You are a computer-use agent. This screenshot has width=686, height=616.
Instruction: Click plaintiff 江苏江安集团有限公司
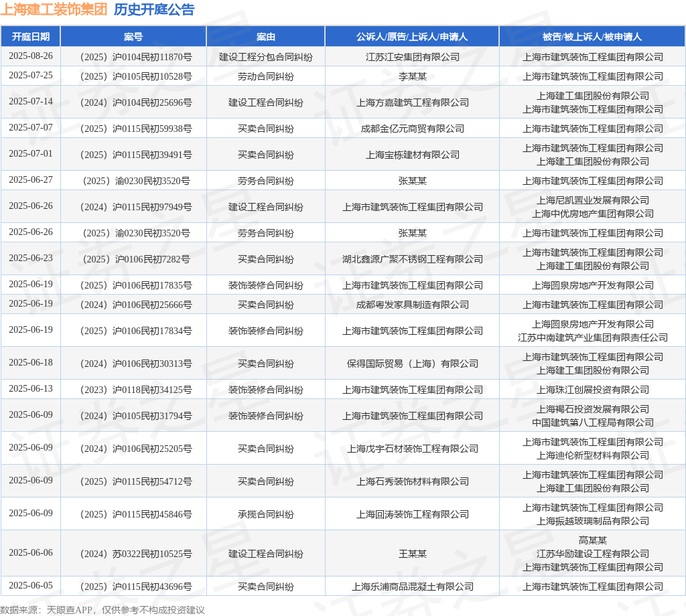[x=412, y=57]
